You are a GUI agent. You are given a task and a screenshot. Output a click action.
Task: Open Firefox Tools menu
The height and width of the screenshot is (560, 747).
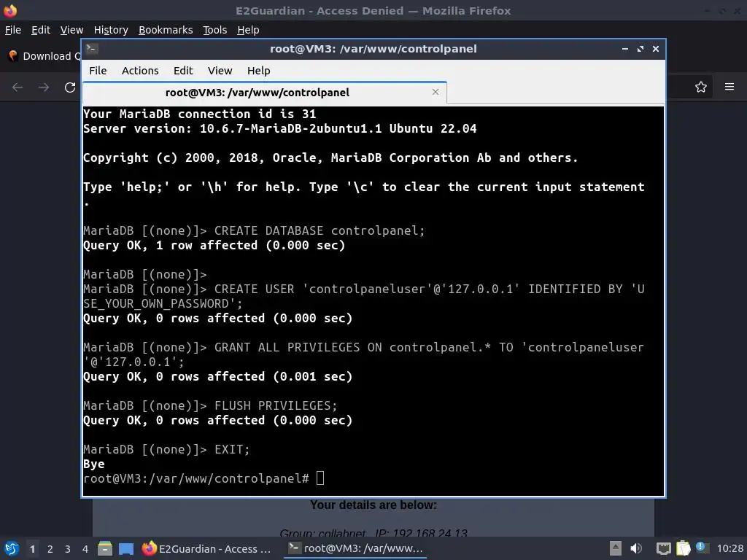point(215,30)
